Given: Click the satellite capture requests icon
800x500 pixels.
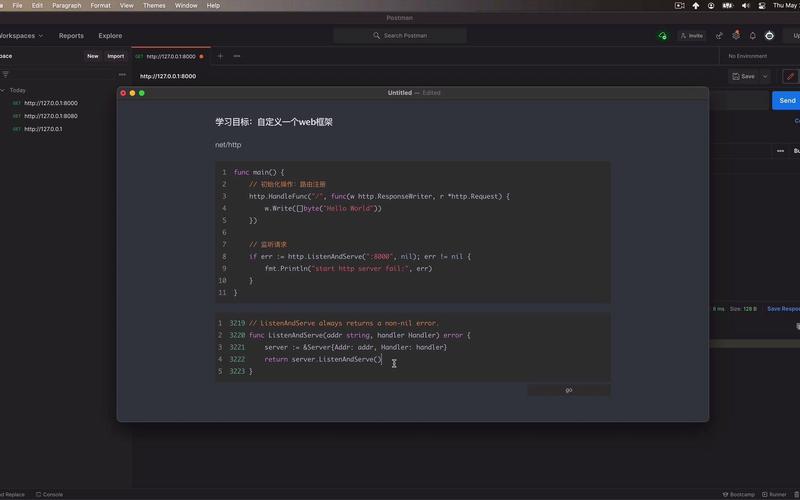Looking at the screenshot, I should click(719, 36).
